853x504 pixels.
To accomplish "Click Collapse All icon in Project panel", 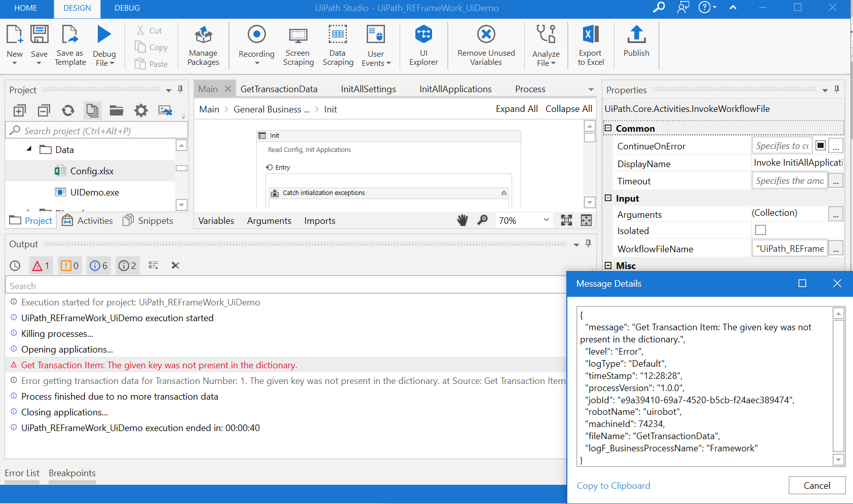I will click(44, 110).
